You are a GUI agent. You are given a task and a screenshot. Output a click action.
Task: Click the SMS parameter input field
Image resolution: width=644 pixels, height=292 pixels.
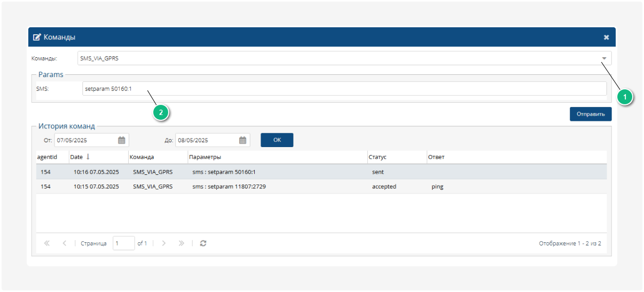click(344, 89)
